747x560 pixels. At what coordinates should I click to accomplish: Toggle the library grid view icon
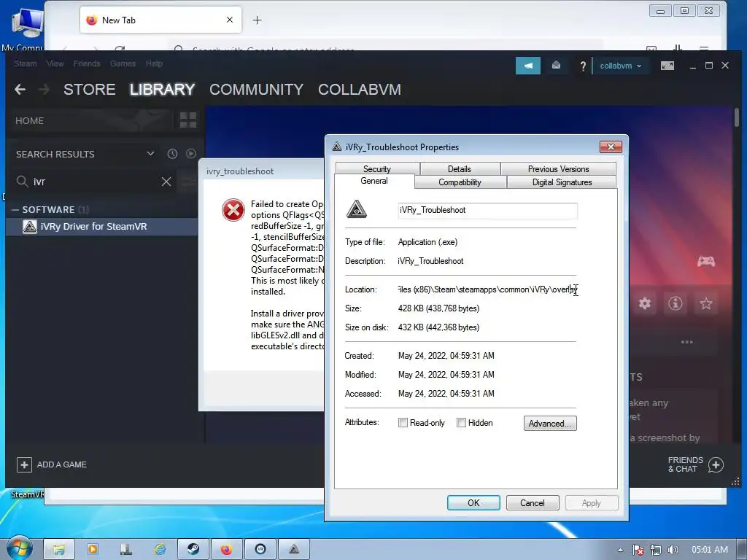coord(188,120)
